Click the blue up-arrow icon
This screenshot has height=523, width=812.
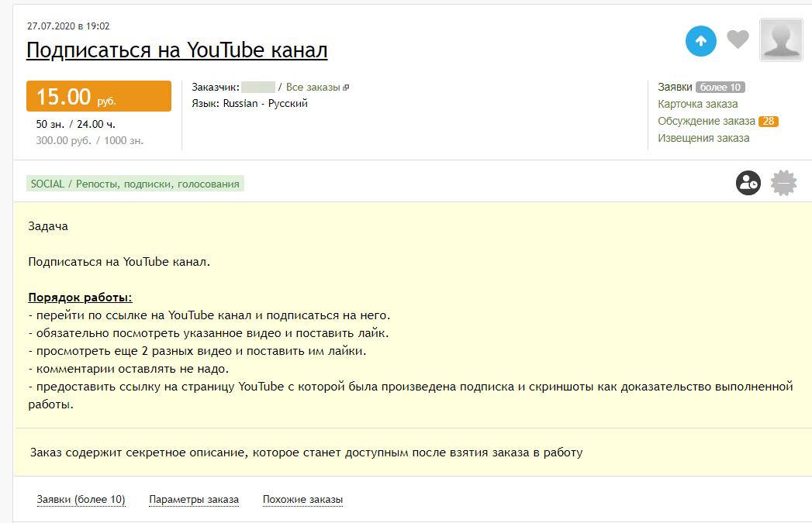pos(700,40)
